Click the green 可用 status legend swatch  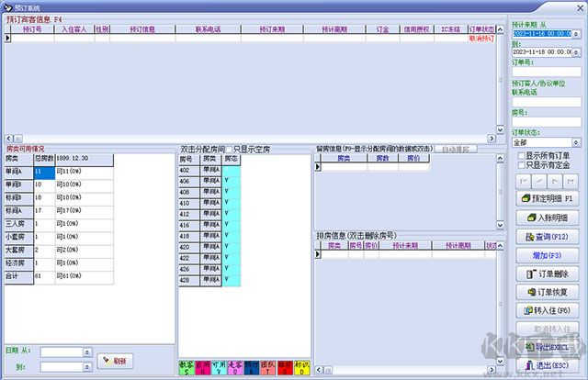tap(219, 367)
